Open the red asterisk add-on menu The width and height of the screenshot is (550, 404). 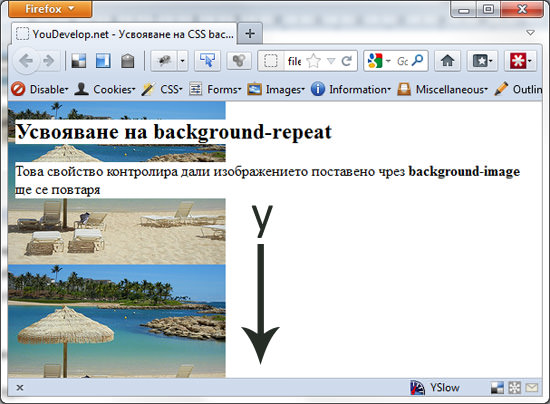click(520, 61)
